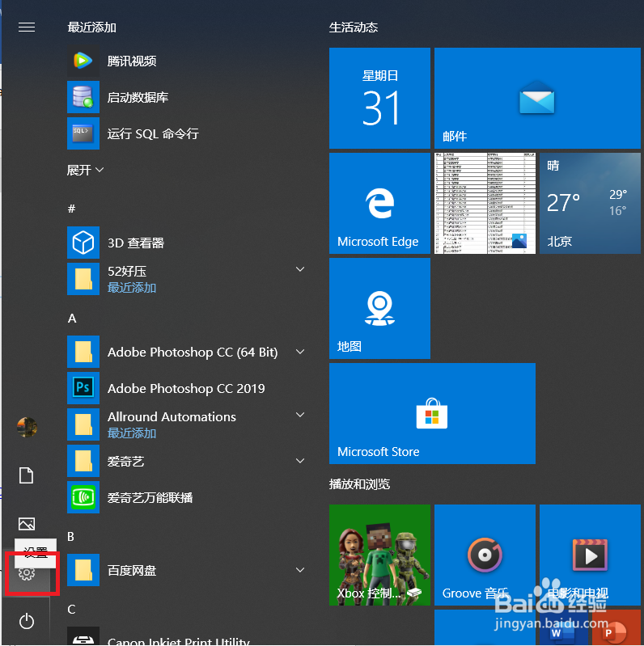Viewport: 644px width, 646px height.
Task: Open the Documents sidebar icon
Action: [x=27, y=475]
